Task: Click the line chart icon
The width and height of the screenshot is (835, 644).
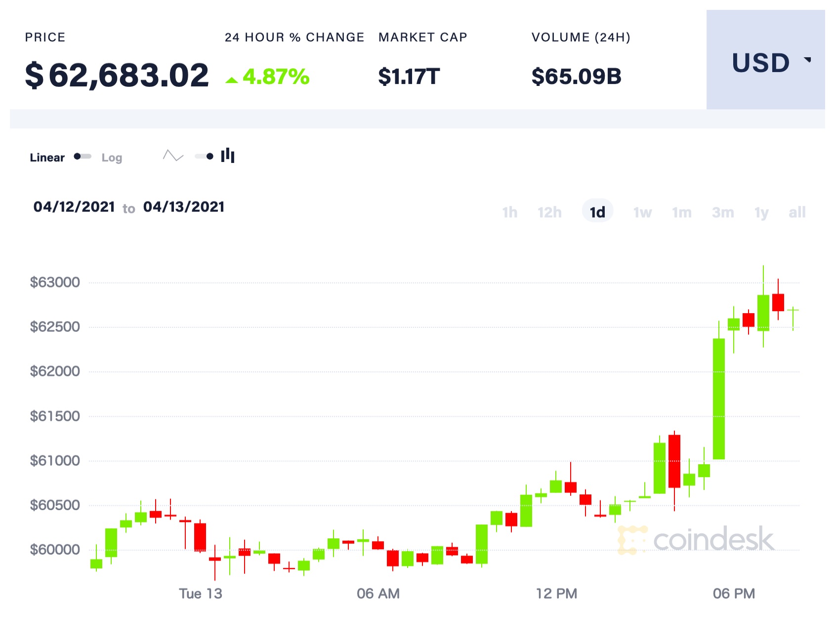Action: pyautogui.click(x=173, y=156)
